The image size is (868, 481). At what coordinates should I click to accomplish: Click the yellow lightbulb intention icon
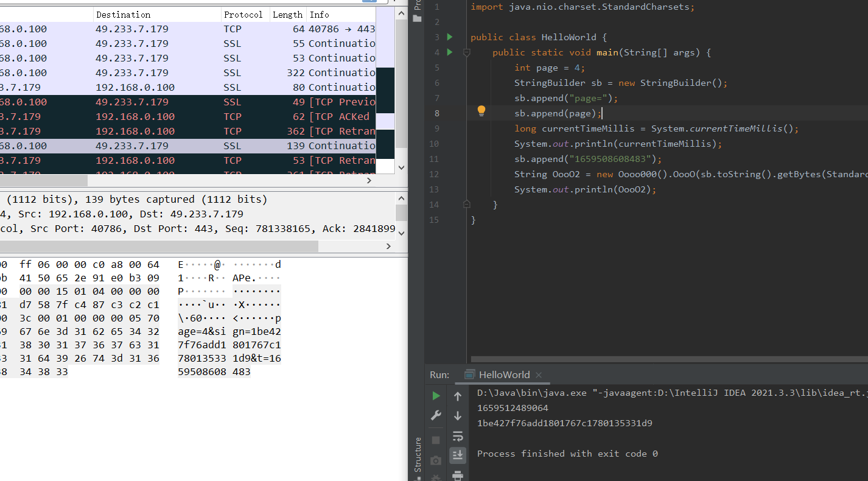coord(481,111)
